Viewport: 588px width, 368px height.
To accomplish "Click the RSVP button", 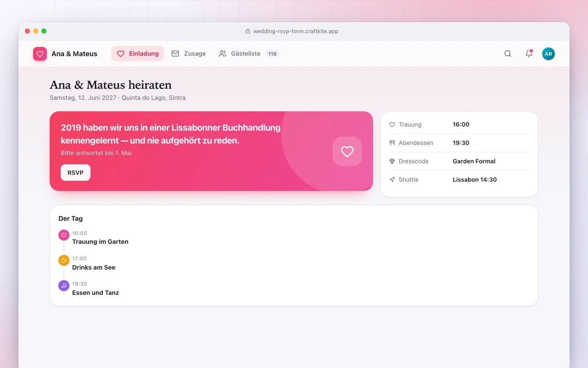I will pos(75,172).
